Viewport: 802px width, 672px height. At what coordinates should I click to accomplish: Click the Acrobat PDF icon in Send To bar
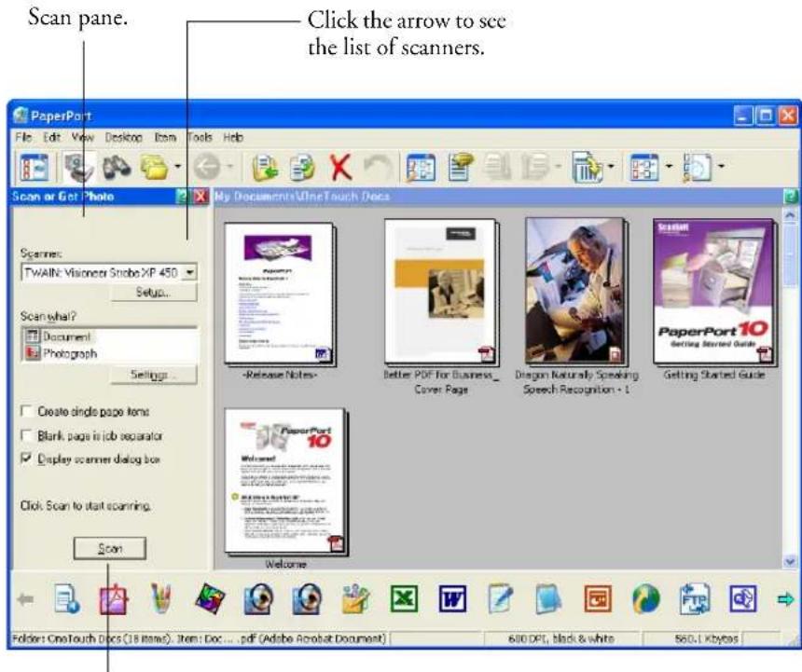coord(114,599)
